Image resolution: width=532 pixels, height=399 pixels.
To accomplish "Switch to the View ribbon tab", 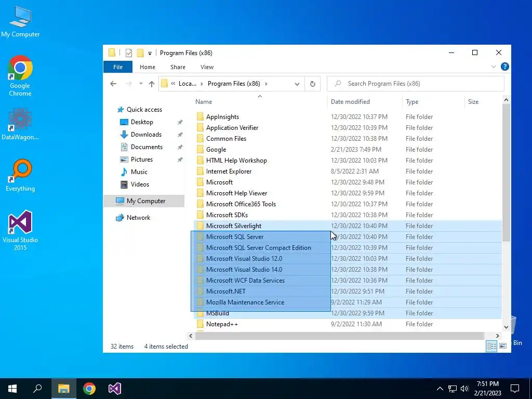I will click(x=207, y=67).
